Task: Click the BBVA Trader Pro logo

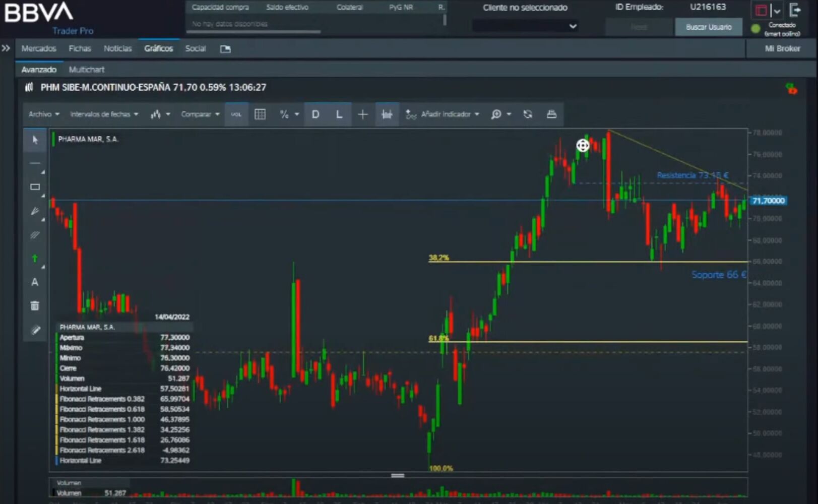Action: coord(49,19)
